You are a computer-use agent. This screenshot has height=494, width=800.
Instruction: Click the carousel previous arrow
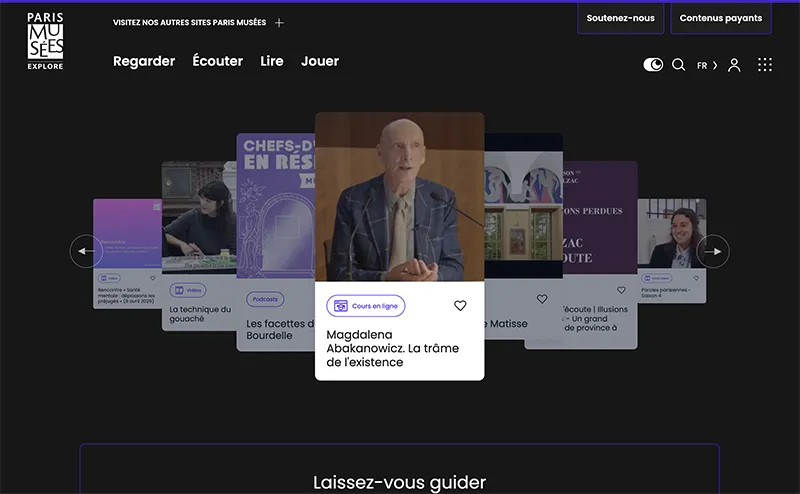click(x=86, y=251)
